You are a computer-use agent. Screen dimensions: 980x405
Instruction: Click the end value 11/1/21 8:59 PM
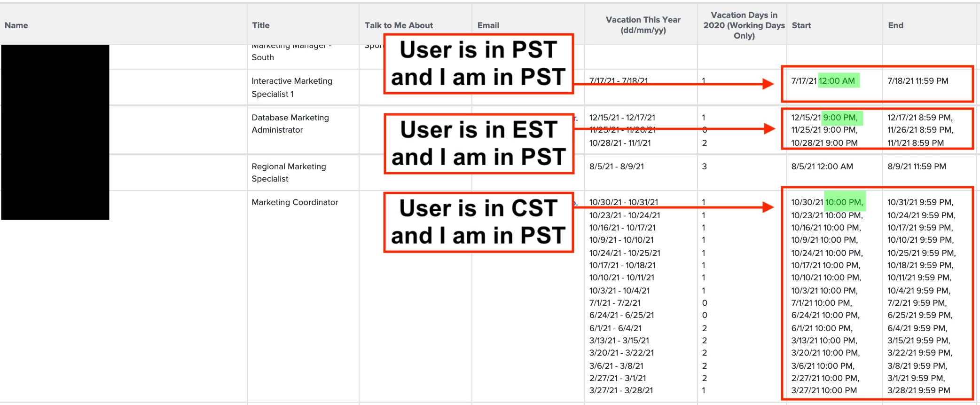click(916, 143)
